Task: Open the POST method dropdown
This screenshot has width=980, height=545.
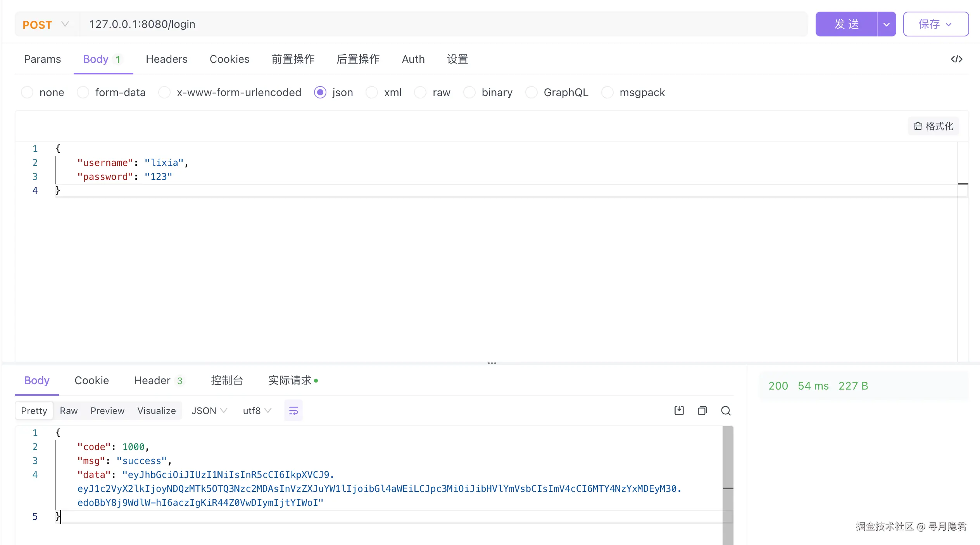Action: [47, 24]
